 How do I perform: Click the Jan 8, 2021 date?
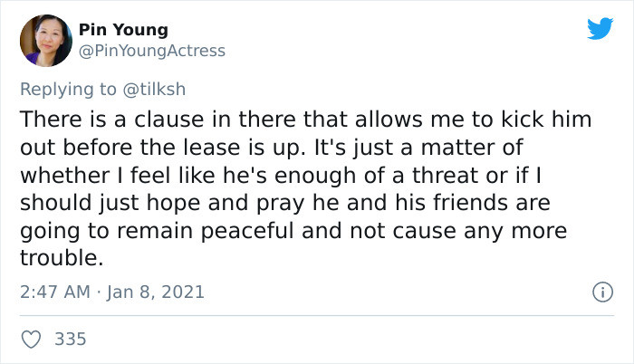pos(156,292)
